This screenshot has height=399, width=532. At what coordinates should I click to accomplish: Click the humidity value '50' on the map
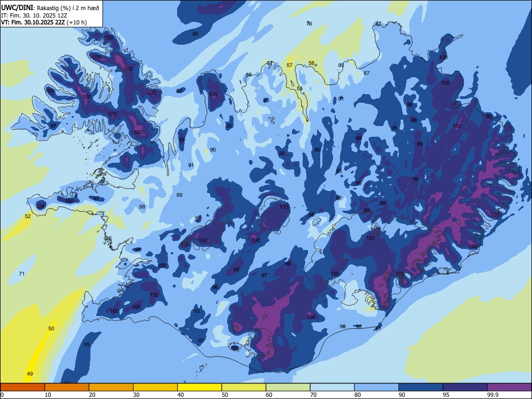click(51, 328)
